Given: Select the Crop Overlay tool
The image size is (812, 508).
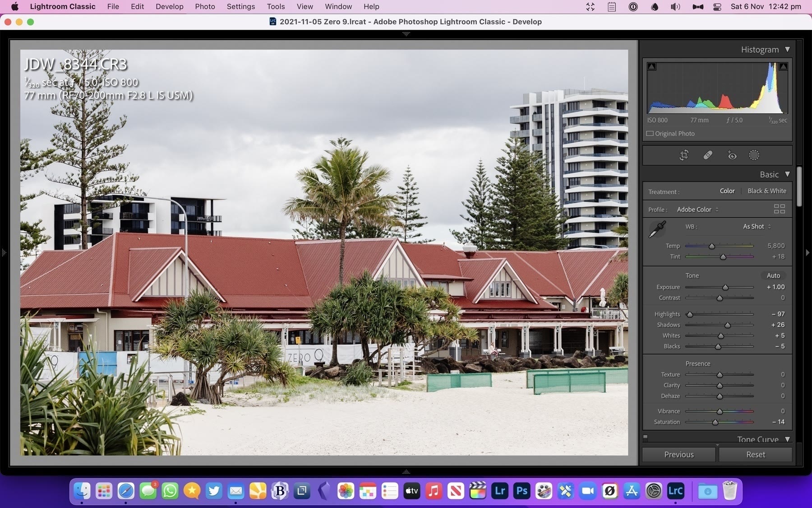Looking at the screenshot, I should pos(684,155).
